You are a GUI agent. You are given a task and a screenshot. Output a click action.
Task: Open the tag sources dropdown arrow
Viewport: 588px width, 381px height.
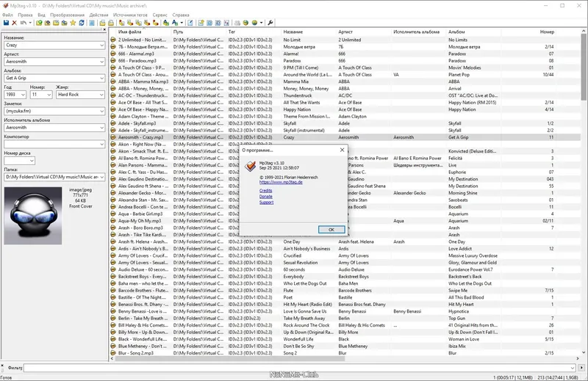pyautogui.click(x=261, y=23)
